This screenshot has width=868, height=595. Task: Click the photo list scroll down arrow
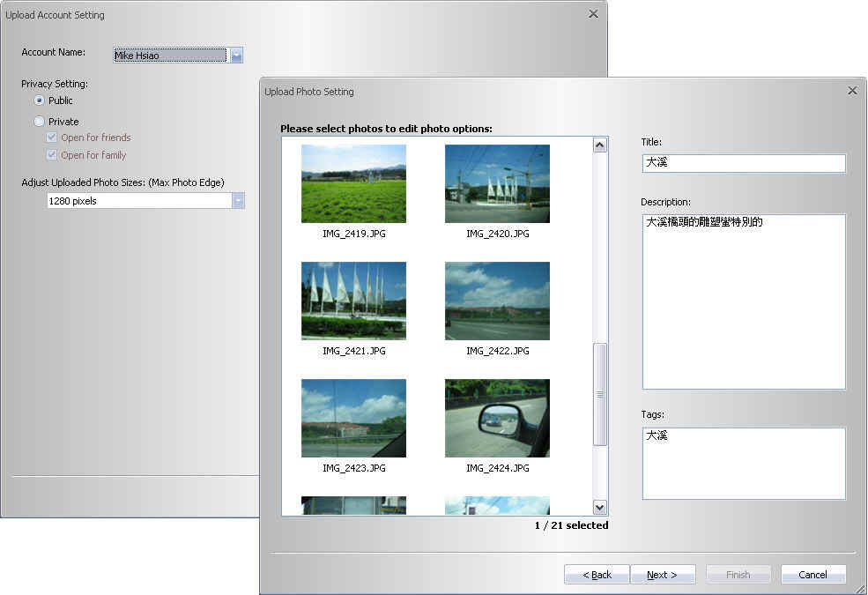[599, 507]
